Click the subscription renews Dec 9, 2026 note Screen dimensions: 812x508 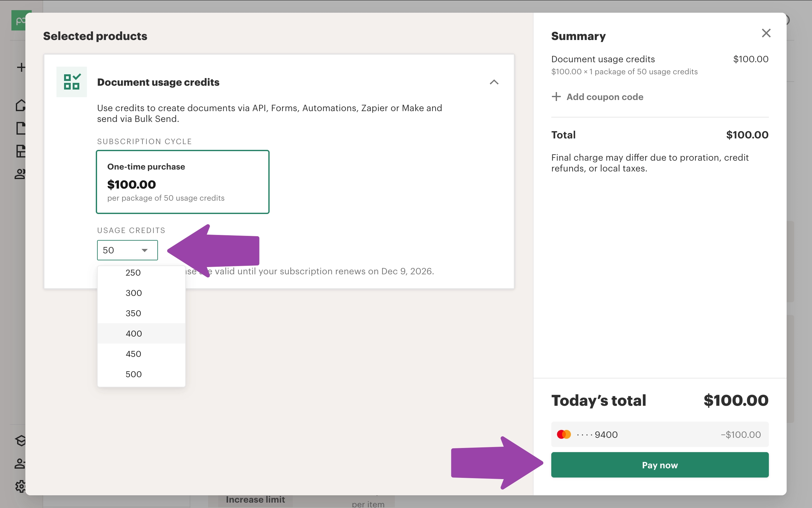click(x=310, y=271)
